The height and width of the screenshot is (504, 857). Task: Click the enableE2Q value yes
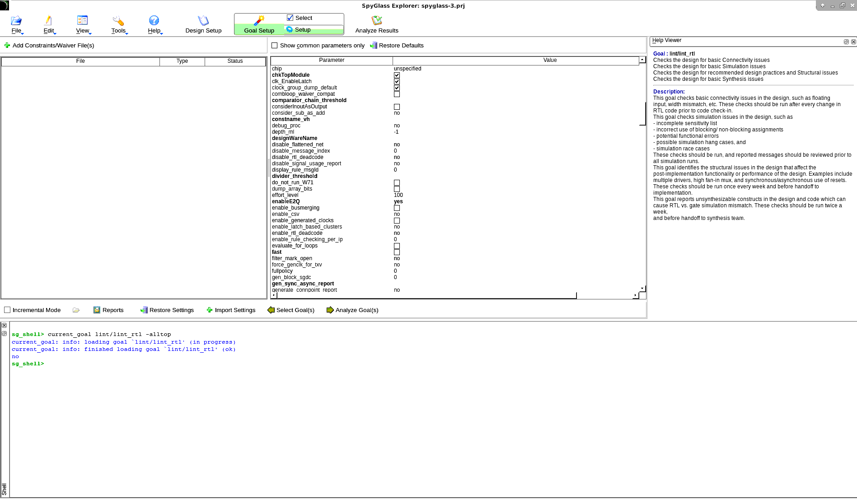(398, 201)
